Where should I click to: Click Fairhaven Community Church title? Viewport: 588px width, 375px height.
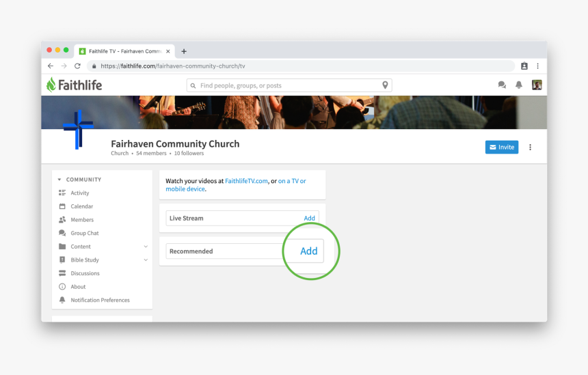(175, 144)
